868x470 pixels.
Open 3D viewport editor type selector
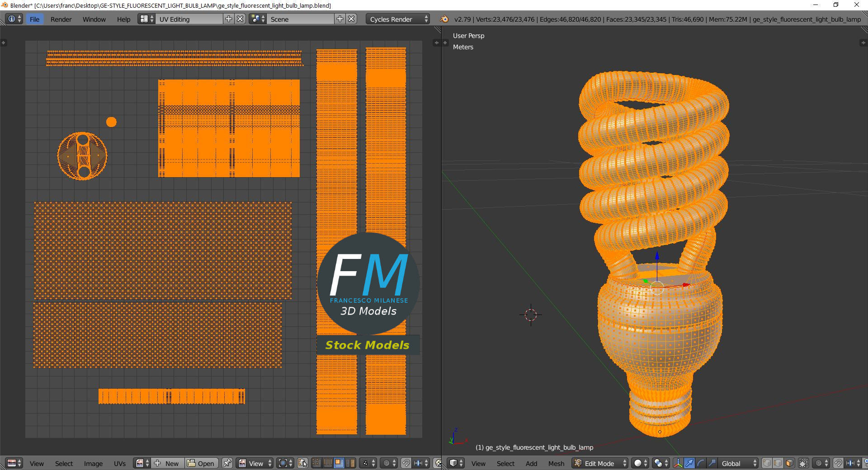tap(456, 463)
